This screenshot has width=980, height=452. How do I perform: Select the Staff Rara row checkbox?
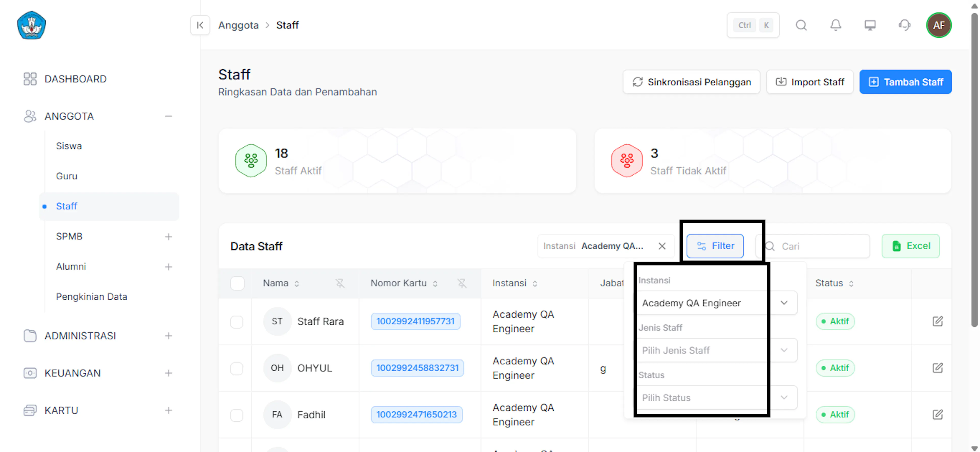pos(237,322)
